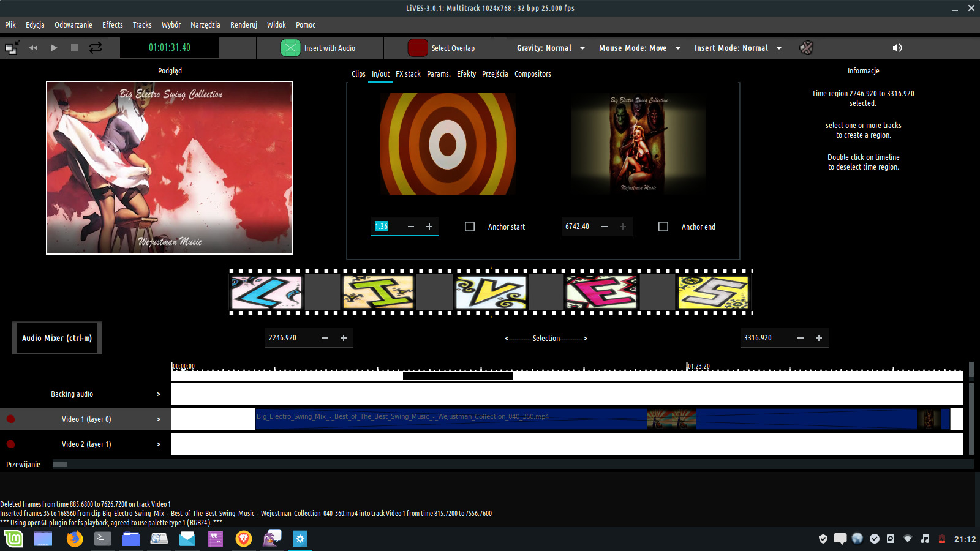This screenshot has width=980, height=551.
Task: Open the Narzędzia menu
Action: pos(205,25)
